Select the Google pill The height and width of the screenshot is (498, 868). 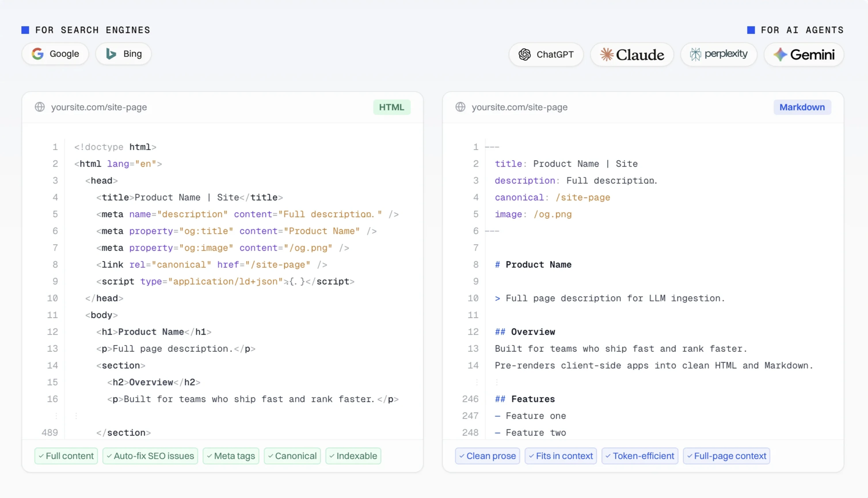point(55,54)
